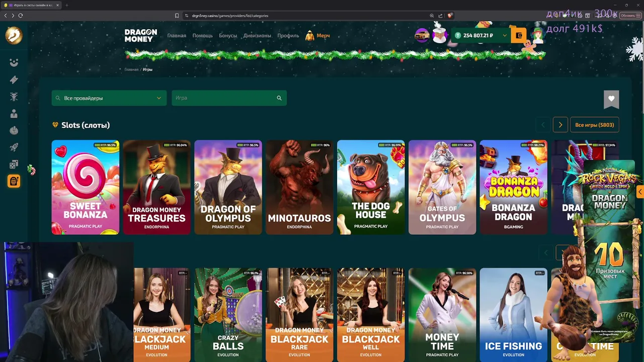The height and width of the screenshot is (362, 644).
Task: Open the dice games sidebar icon
Action: point(14,164)
